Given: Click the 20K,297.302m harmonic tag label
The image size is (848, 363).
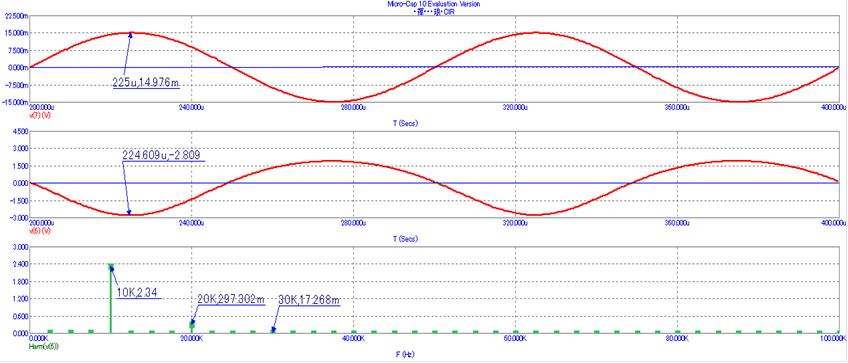Looking at the screenshot, I should (231, 299).
